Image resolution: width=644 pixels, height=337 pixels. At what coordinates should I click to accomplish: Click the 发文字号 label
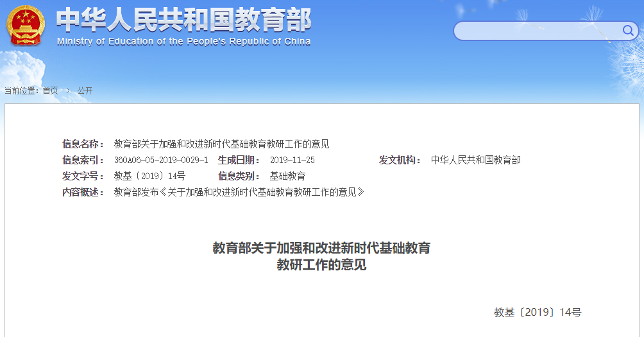click(83, 176)
